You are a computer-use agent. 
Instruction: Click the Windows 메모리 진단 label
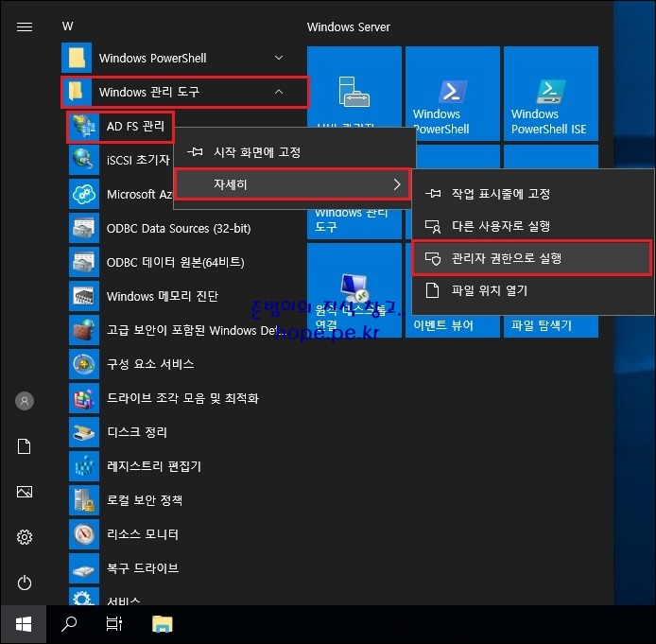(x=163, y=296)
